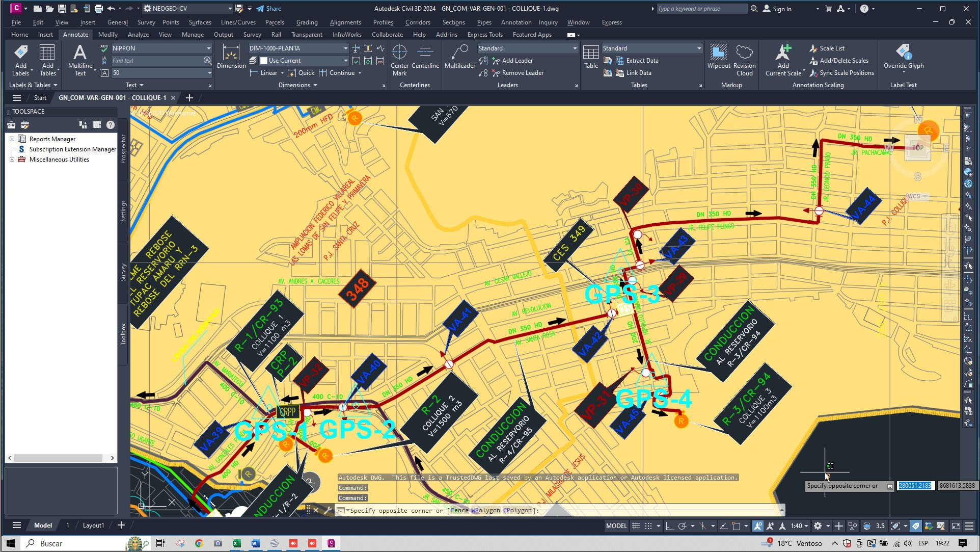Image resolution: width=980 pixels, height=552 pixels.
Task: Click the Wipeout tool icon
Action: pyautogui.click(x=718, y=53)
